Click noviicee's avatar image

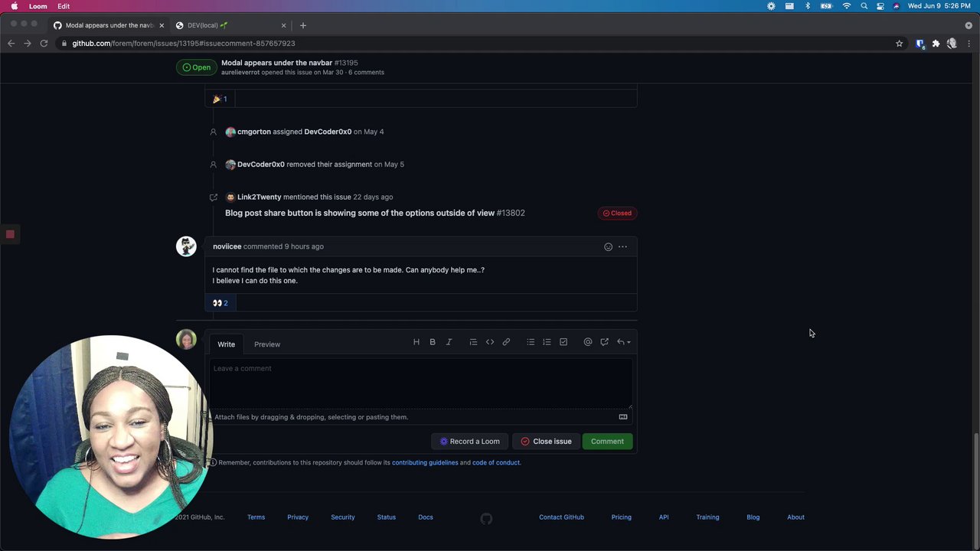point(186,246)
